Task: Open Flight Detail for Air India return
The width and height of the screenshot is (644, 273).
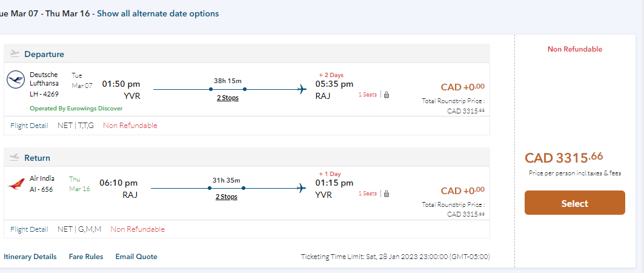Action: point(29,229)
